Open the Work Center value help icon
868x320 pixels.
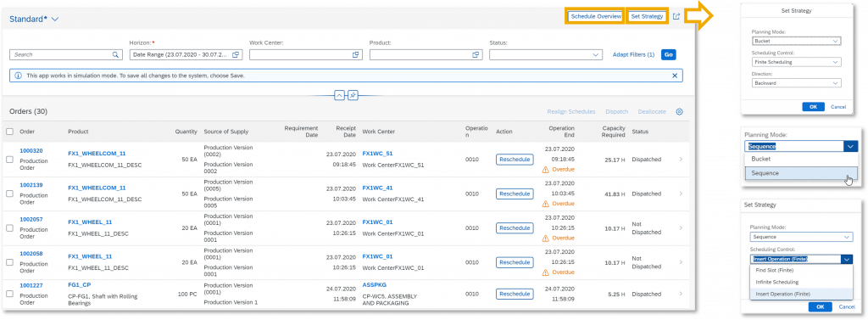coord(355,55)
